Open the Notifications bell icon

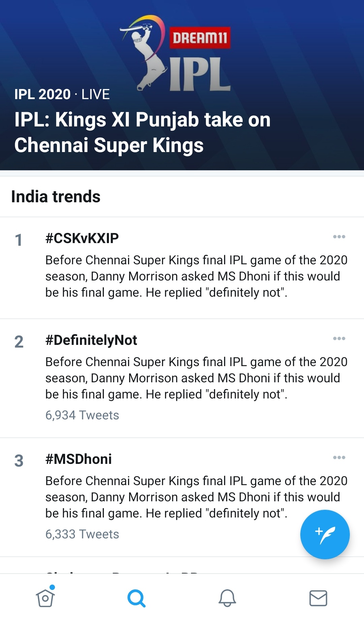[x=227, y=598]
